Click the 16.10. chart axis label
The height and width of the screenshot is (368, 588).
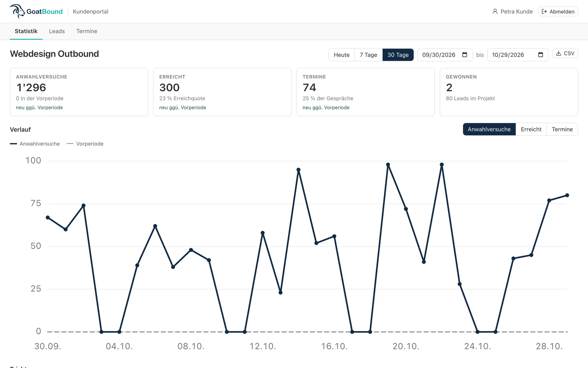tap(334, 346)
